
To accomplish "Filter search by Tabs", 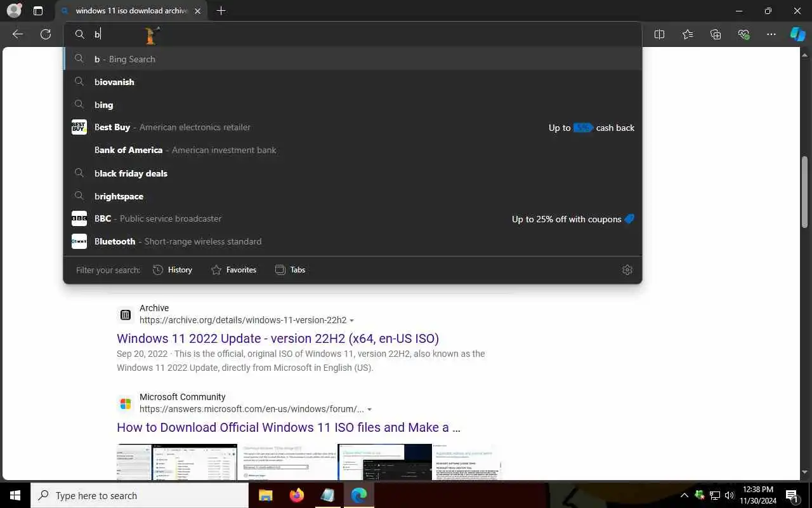I will [x=290, y=270].
